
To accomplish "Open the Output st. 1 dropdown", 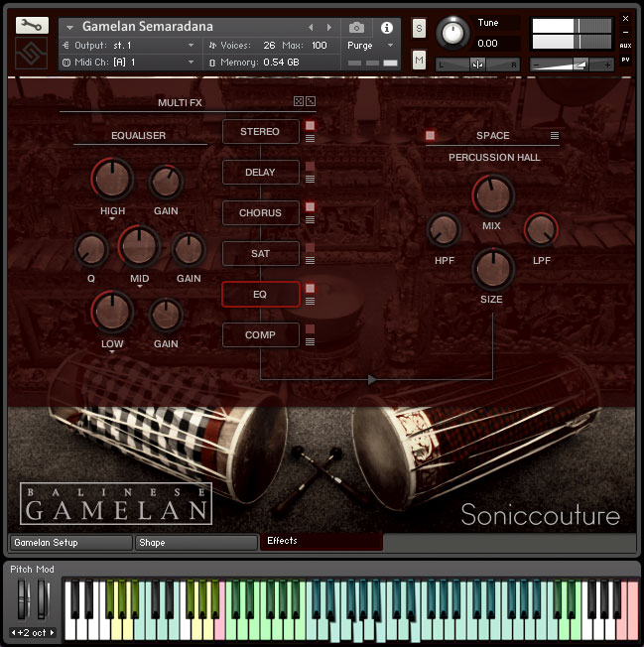I will click(x=191, y=45).
